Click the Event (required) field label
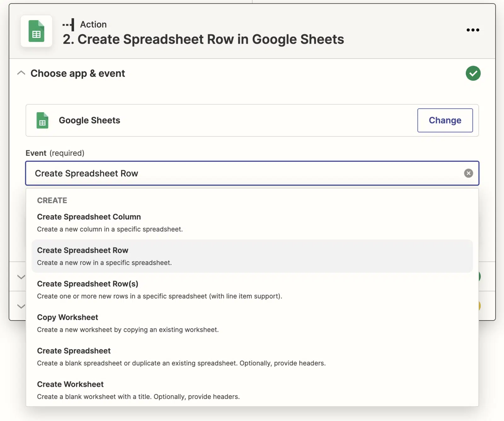This screenshot has width=504, height=421. (55, 153)
